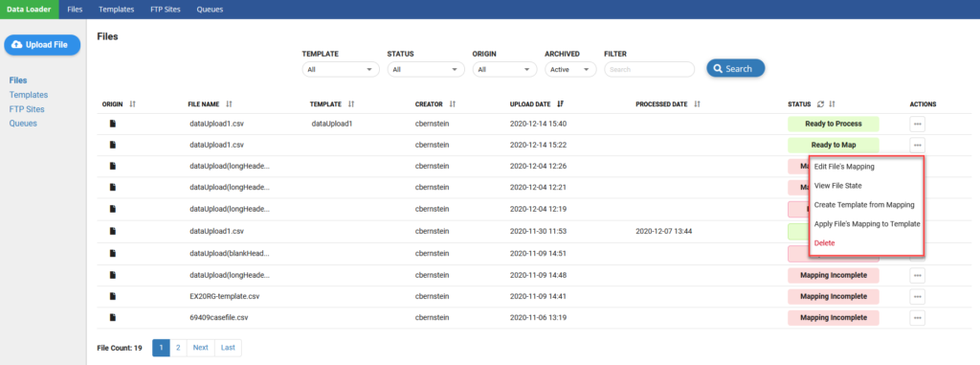Viewport: 980px width, 365px height.
Task: Select FTP Sites in the left sidebar
Action: coord(27,109)
